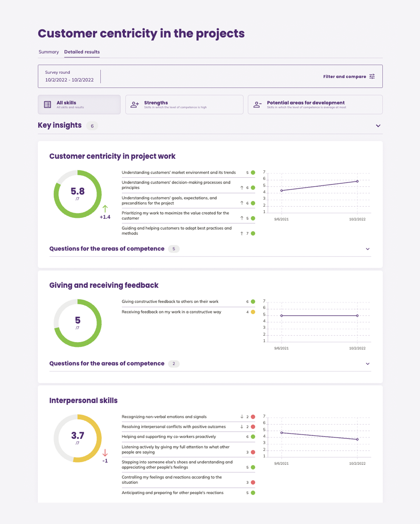Click the person-minus development areas icon

click(257, 105)
